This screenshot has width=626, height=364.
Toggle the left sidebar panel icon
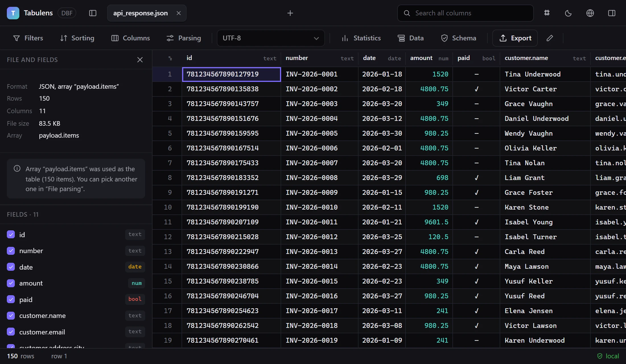(93, 13)
